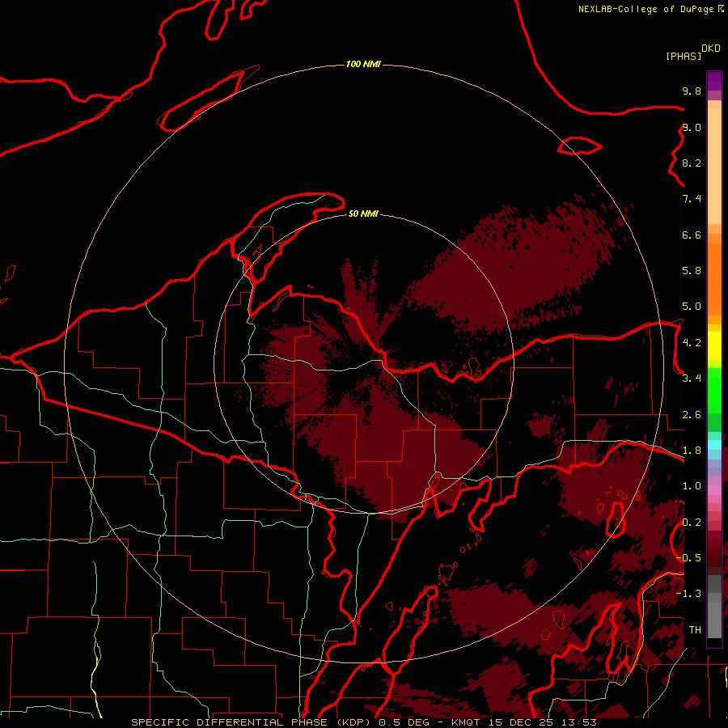This screenshot has height=728, width=728.
Task: Select the 2.6 scale label
Action: coord(692,415)
